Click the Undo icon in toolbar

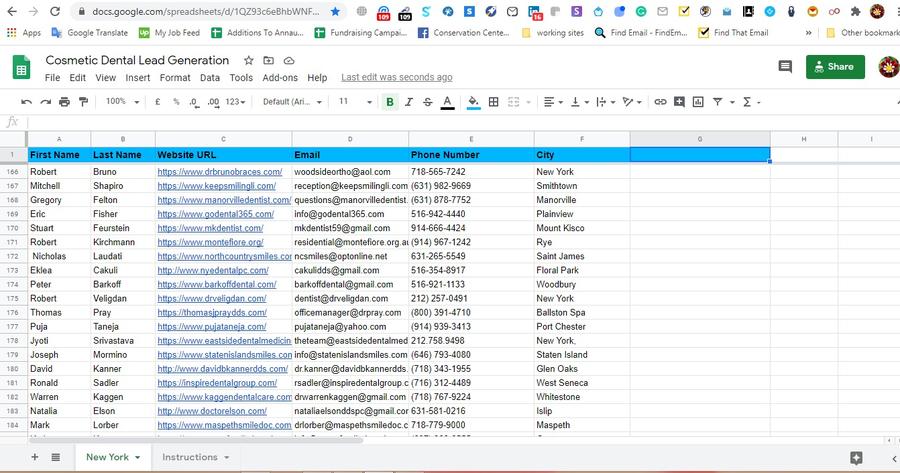point(26,102)
